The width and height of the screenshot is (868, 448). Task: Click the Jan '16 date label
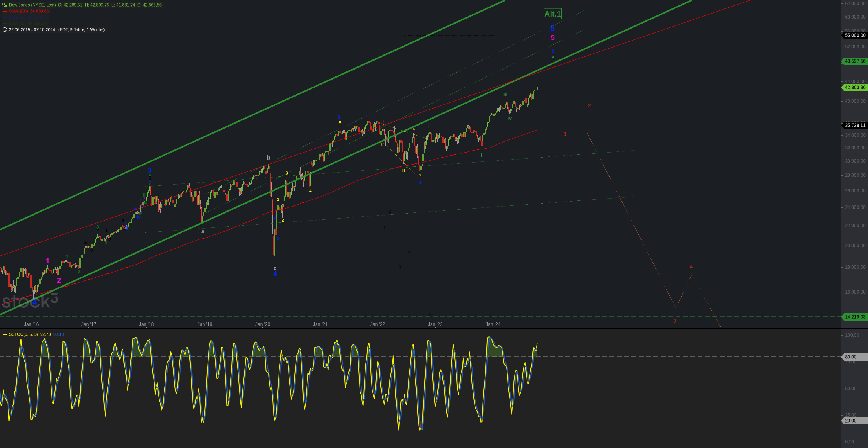pos(31,324)
